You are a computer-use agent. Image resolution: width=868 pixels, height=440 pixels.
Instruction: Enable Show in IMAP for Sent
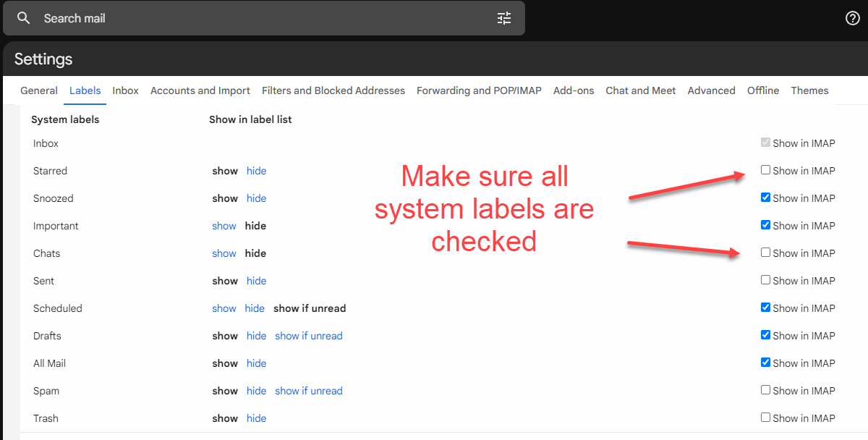(765, 280)
